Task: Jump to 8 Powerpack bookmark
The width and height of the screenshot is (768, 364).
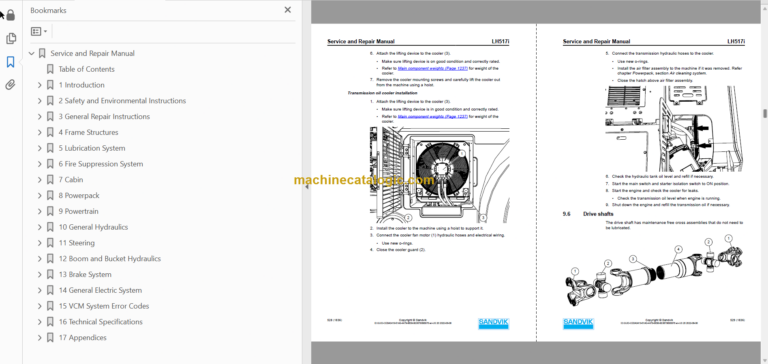Action: click(x=79, y=195)
